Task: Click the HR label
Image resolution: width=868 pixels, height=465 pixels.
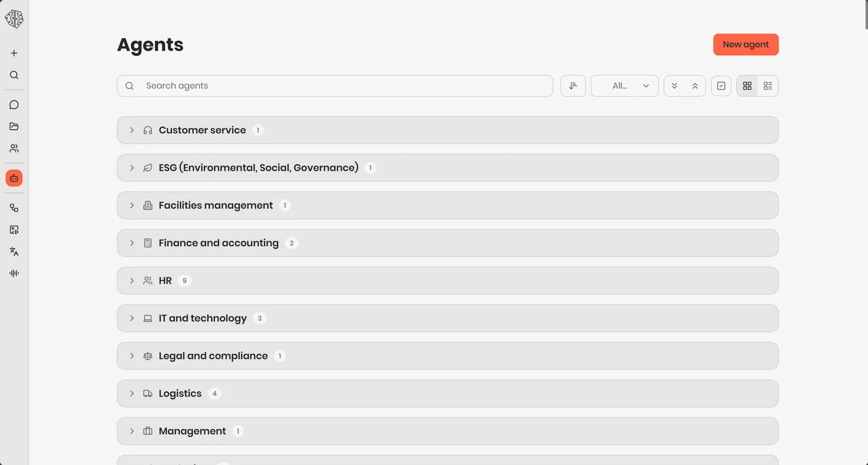Action: coord(165,281)
